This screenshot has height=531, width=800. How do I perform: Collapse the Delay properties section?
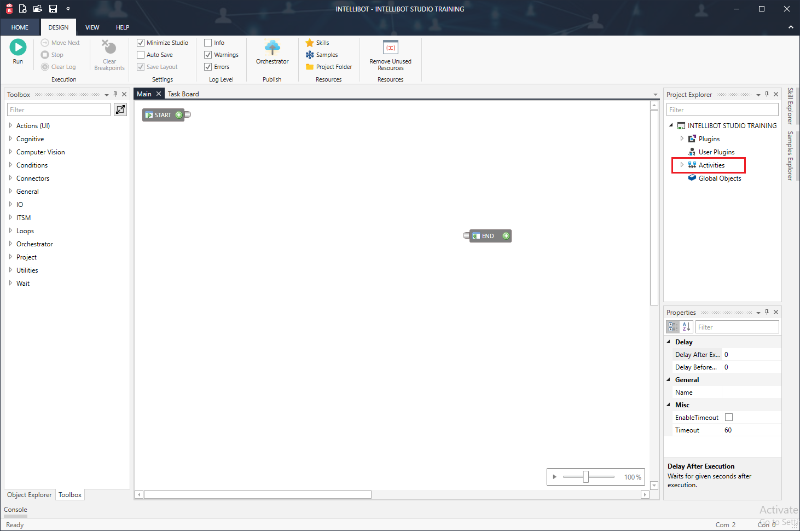click(x=669, y=342)
